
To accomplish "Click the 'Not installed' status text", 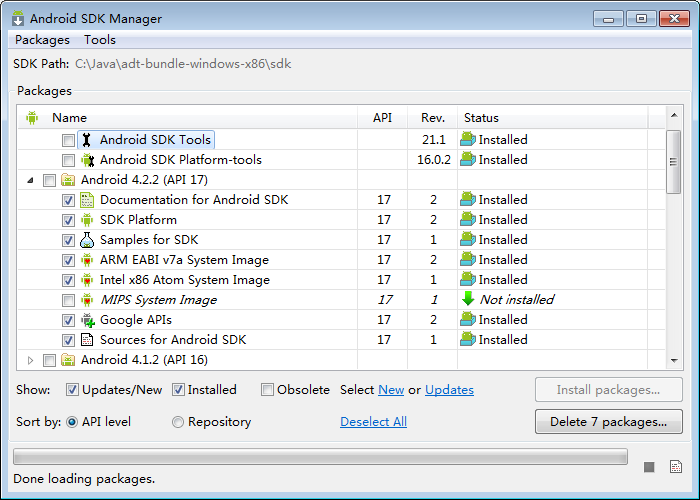I will click(x=517, y=300).
